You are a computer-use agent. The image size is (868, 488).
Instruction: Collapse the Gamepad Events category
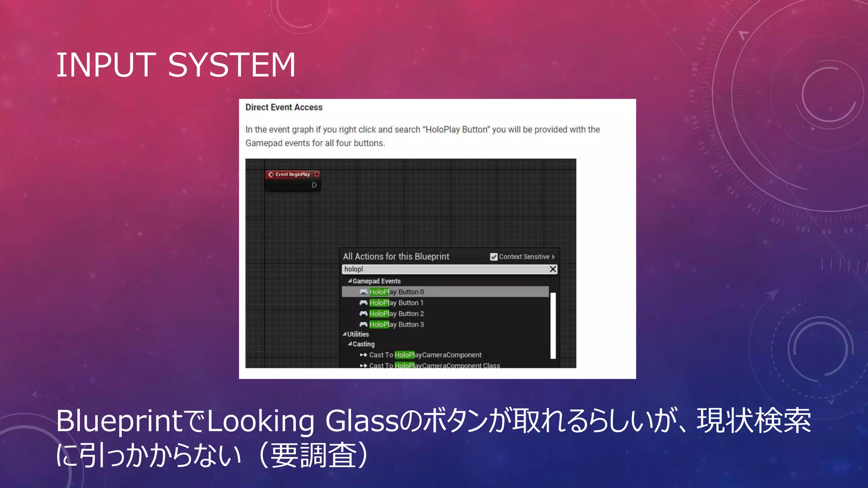(350, 281)
